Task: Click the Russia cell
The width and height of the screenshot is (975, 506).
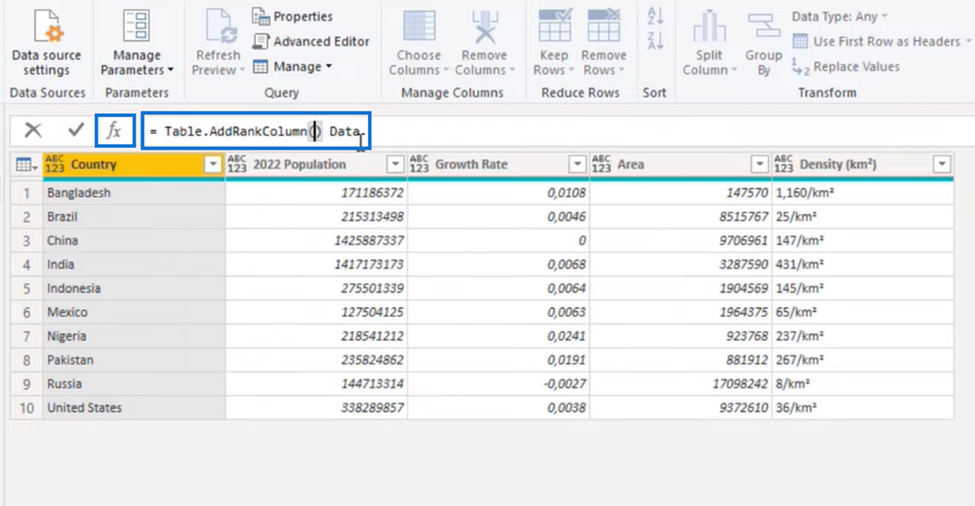Action: pos(134,384)
